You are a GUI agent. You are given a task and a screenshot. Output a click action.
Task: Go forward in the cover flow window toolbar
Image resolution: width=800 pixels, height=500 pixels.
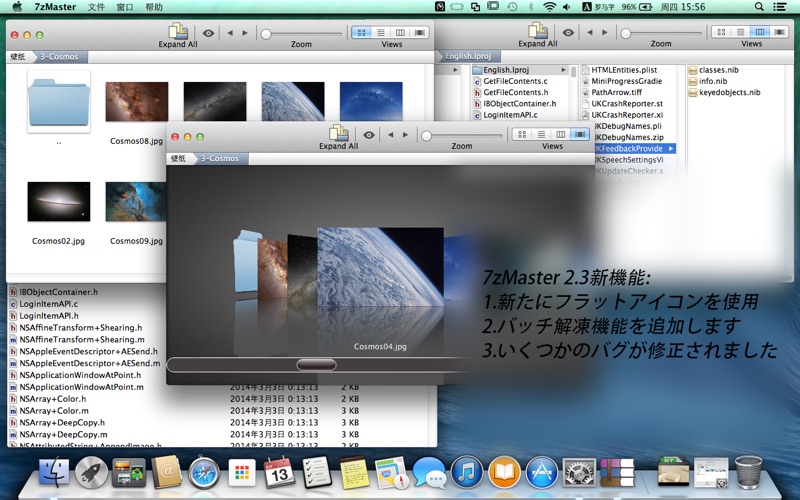coord(406,135)
